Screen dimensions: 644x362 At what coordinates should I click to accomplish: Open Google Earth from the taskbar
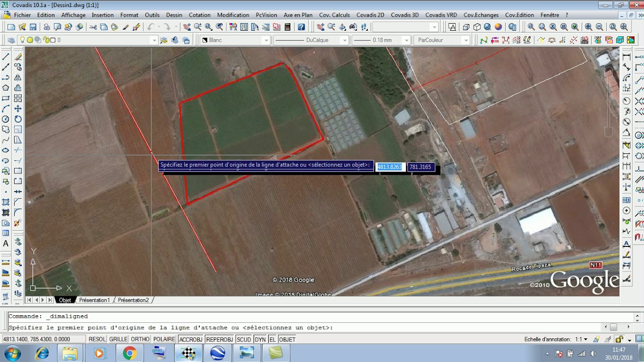(218, 353)
